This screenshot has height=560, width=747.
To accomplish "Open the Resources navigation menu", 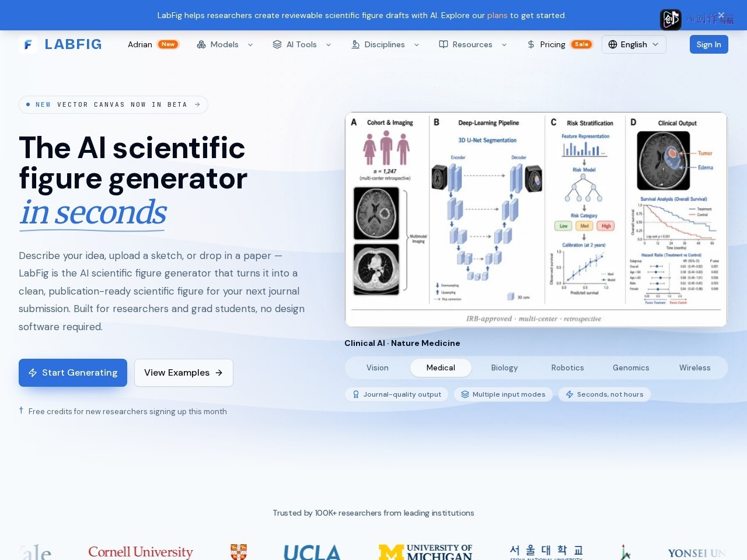I will tap(473, 44).
